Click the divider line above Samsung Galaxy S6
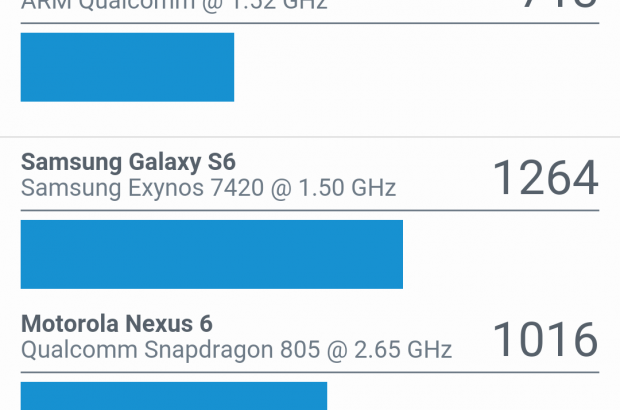620x410 pixels. [x=310, y=137]
